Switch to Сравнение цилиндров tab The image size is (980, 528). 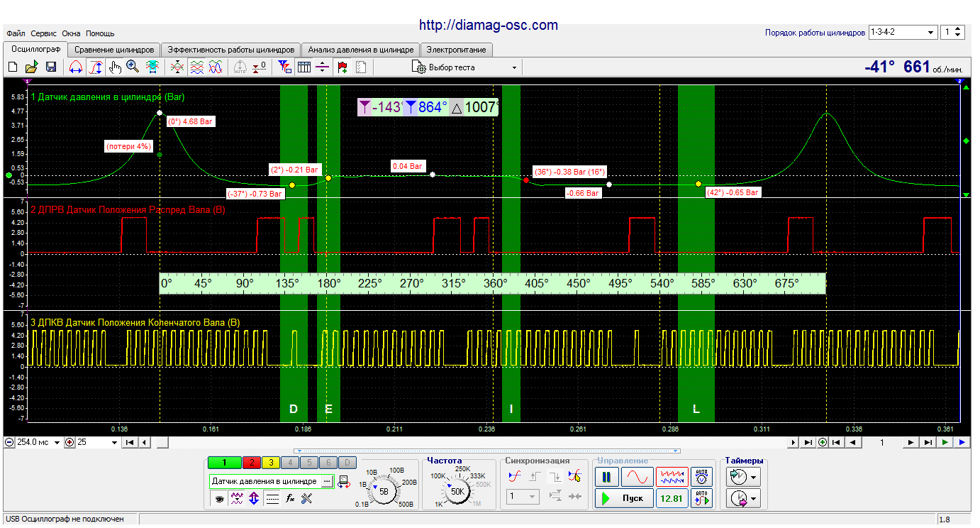coord(114,50)
